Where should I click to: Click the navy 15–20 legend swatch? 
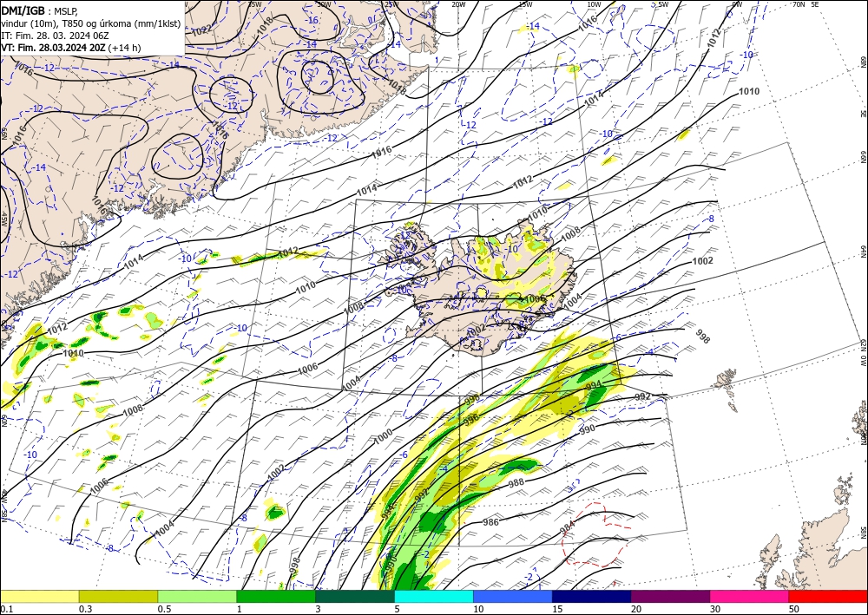pos(592,597)
